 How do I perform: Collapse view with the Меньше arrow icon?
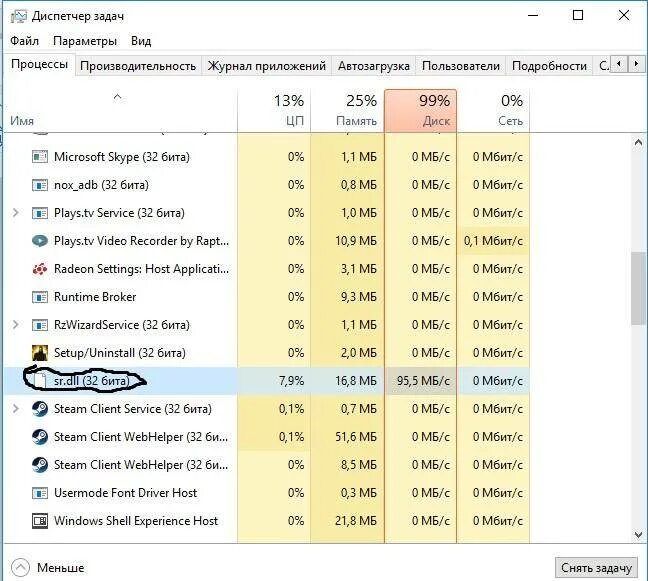(20, 568)
